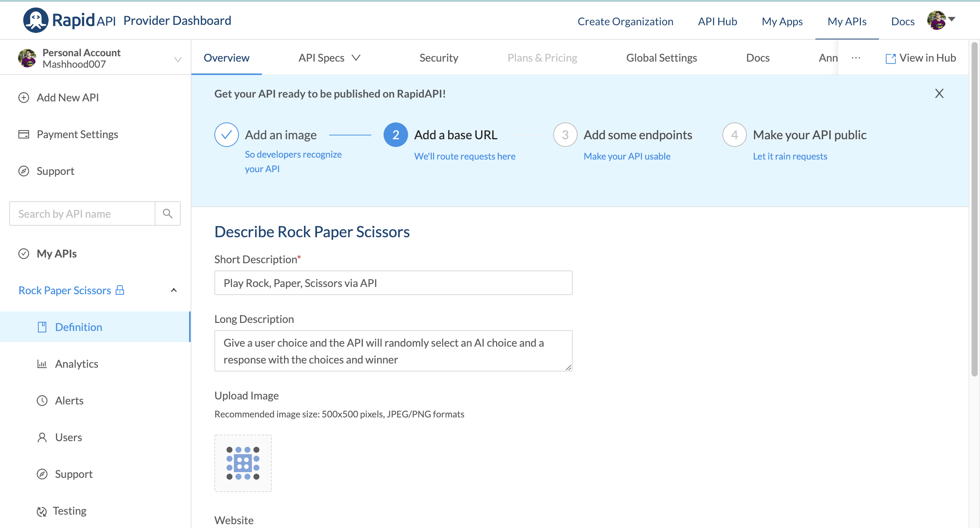The height and width of the screenshot is (528, 980).
Task: Open the Plans & Pricing tab
Action: [542, 58]
